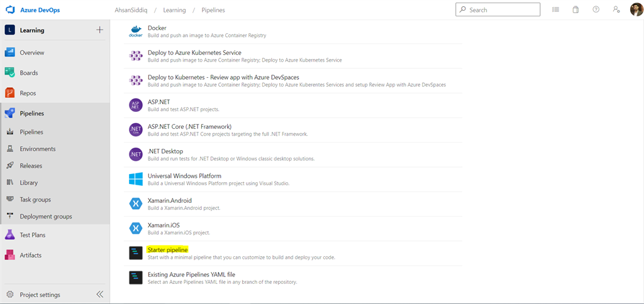Open the Learning breadcrumb link
Screen dimensions: 644x304
[174, 10]
